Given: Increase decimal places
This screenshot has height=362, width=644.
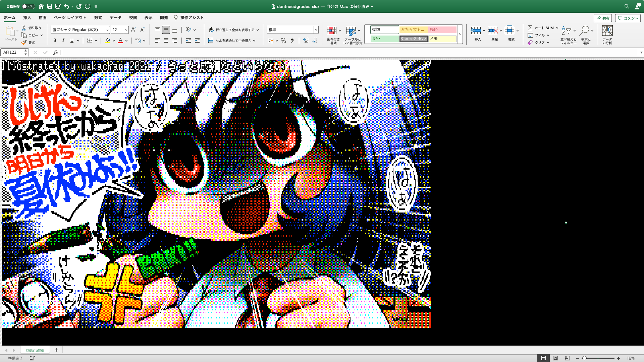Looking at the screenshot, I should 306,41.
